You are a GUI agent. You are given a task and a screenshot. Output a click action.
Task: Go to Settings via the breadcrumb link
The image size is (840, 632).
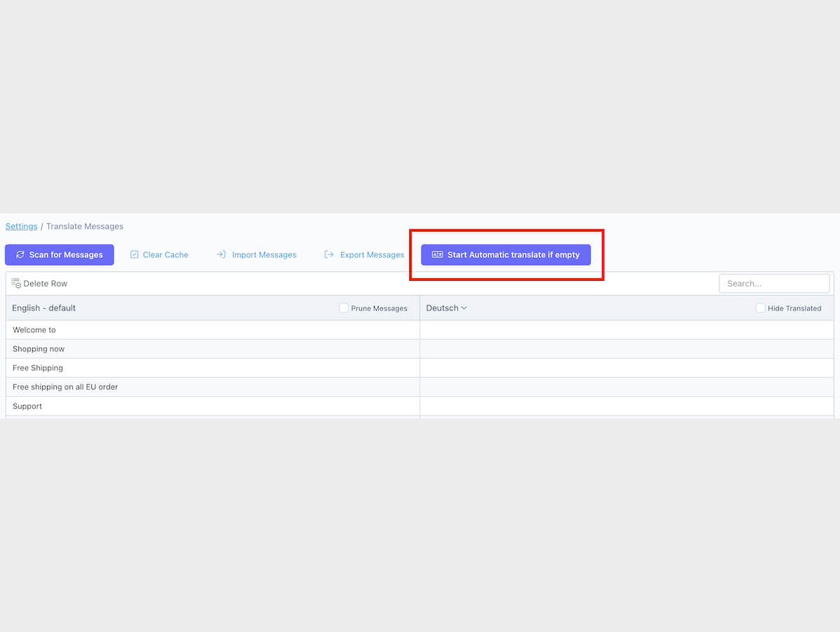[x=22, y=226]
